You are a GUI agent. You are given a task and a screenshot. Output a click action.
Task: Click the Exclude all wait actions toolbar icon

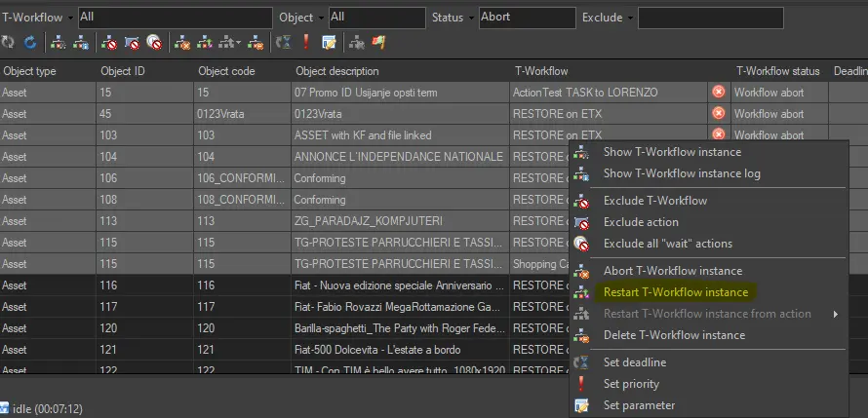click(154, 42)
